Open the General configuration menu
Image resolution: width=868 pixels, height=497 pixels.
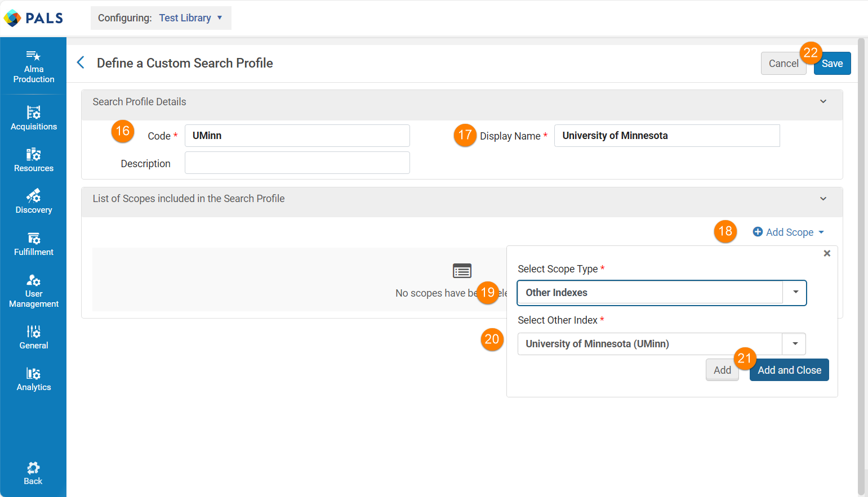click(x=33, y=337)
